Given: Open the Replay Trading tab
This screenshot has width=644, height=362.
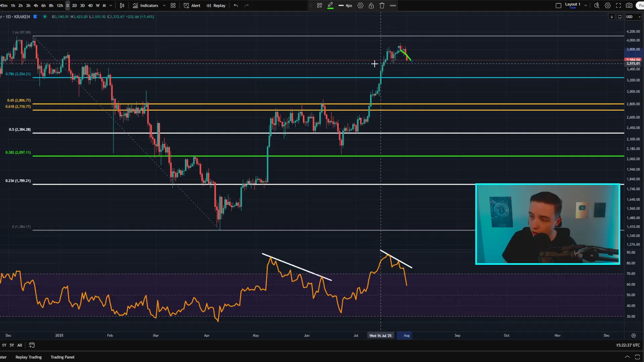Looking at the screenshot, I should [x=29, y=357].
